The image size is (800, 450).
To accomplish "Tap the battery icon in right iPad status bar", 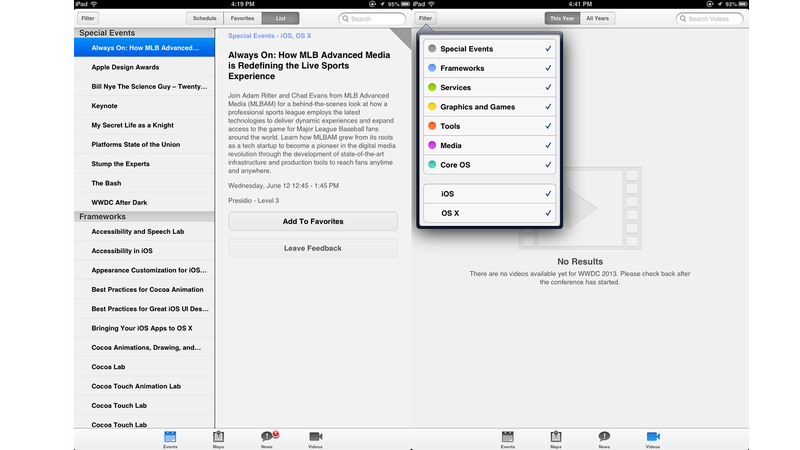I will pos(743,4).
